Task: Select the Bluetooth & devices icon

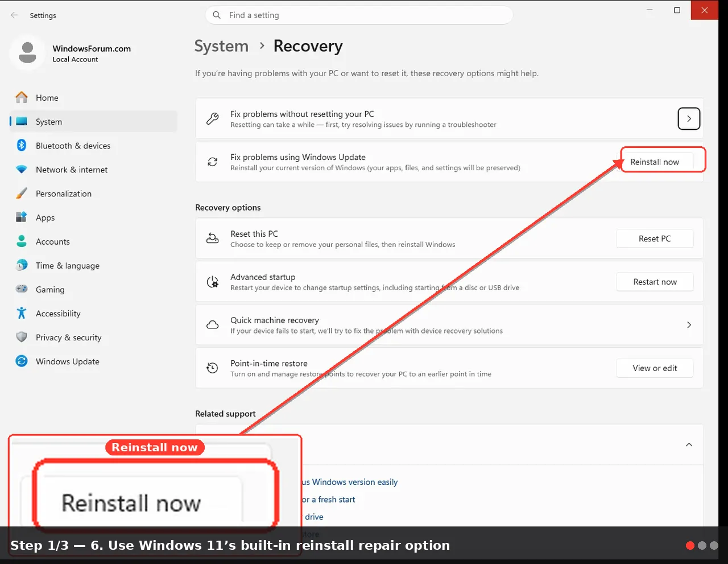Action: [x=22, y=146]
